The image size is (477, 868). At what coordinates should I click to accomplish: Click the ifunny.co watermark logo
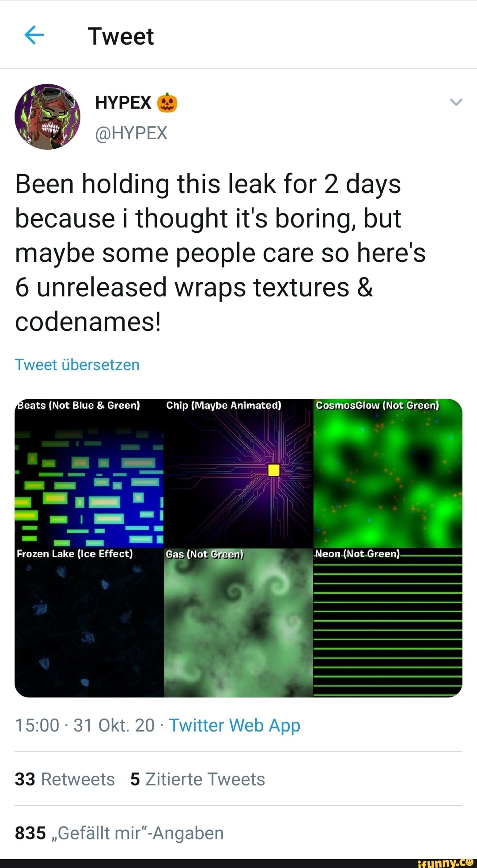tap(445, 863)
